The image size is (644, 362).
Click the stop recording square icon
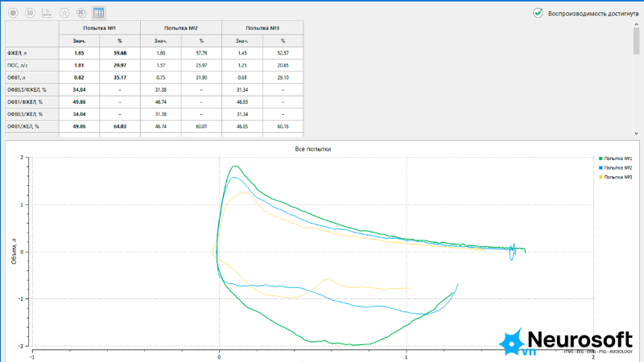point(30,13)
